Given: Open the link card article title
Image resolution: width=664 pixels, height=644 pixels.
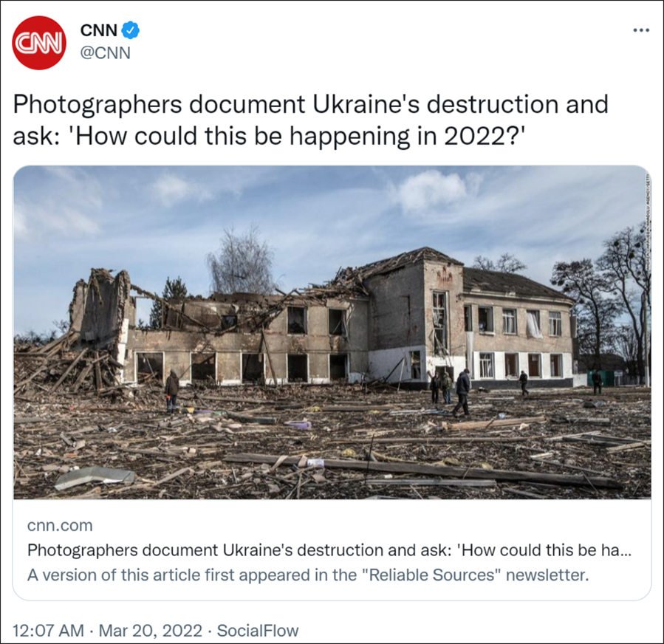Looking at the screenshot, I should 329,550.
